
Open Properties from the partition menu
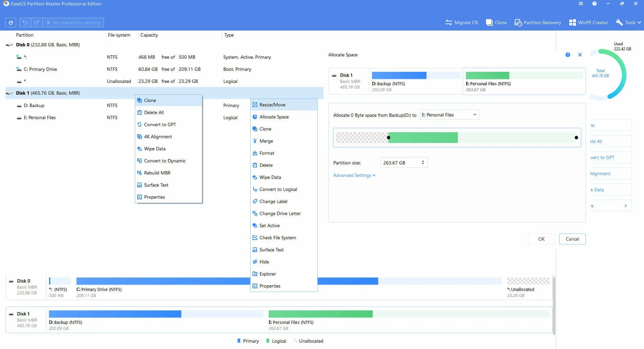click(x=284, y=286)
